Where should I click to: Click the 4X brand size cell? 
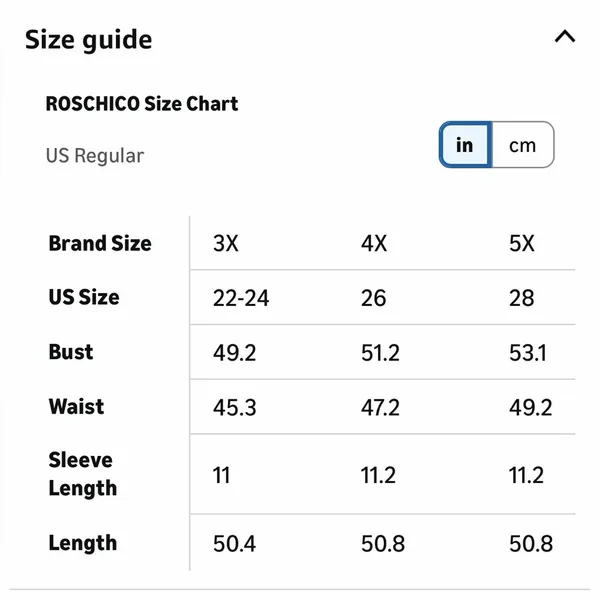click(x=374, y=243)
